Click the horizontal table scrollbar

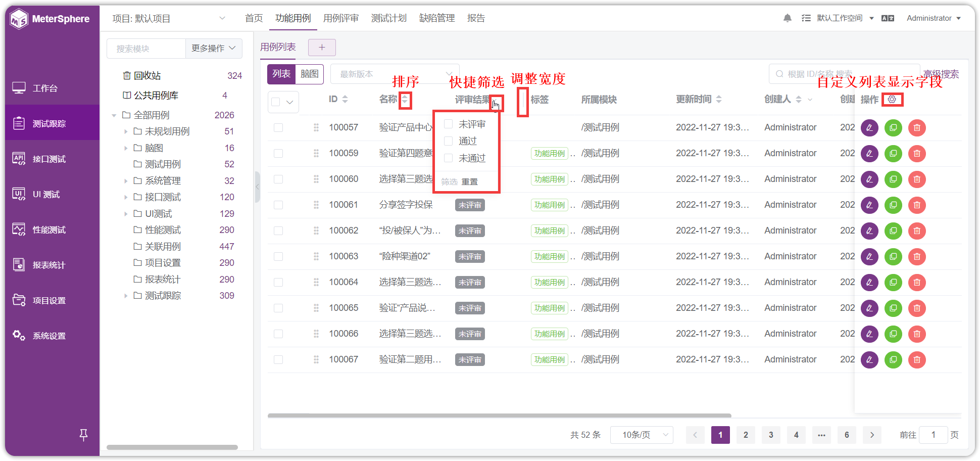500,416
